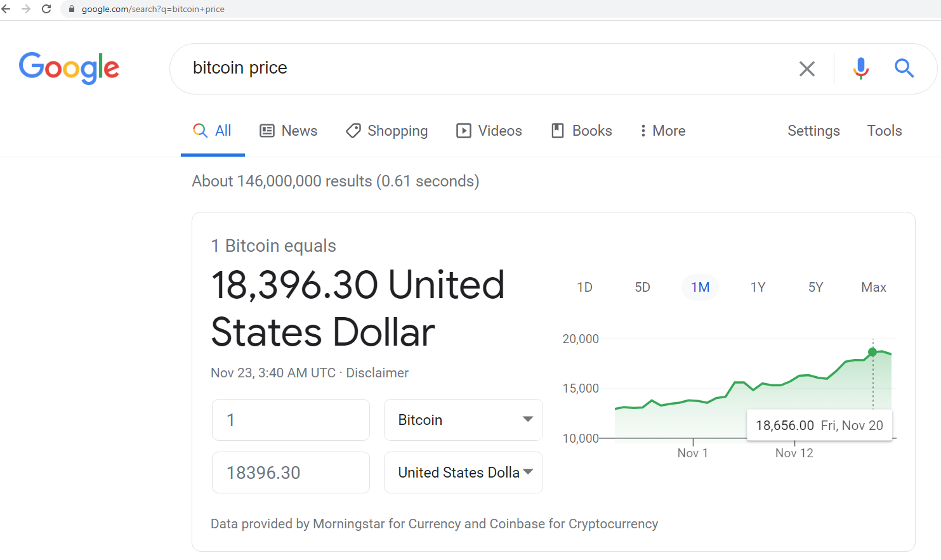Viewport: 941px width, 560px height.
Task: Show the Max chart range
Action: click(x=874, y=287)
